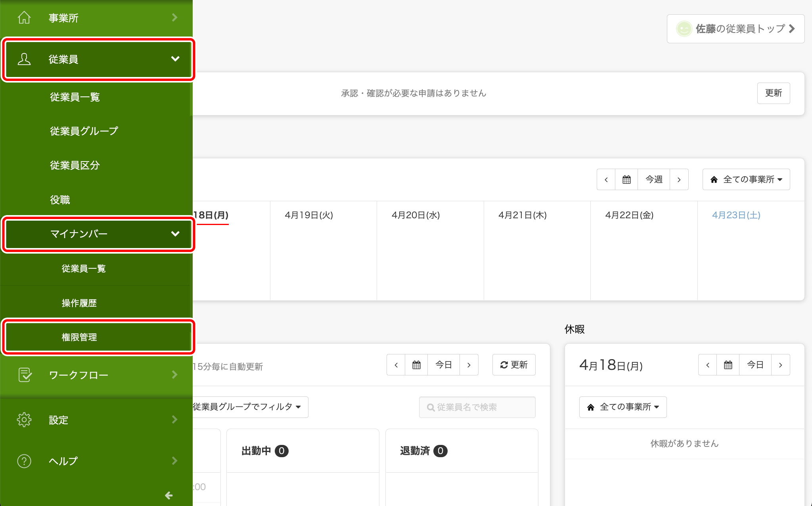
Task: Click 今日 in the 休暇 panel
Action: (755, 365)
